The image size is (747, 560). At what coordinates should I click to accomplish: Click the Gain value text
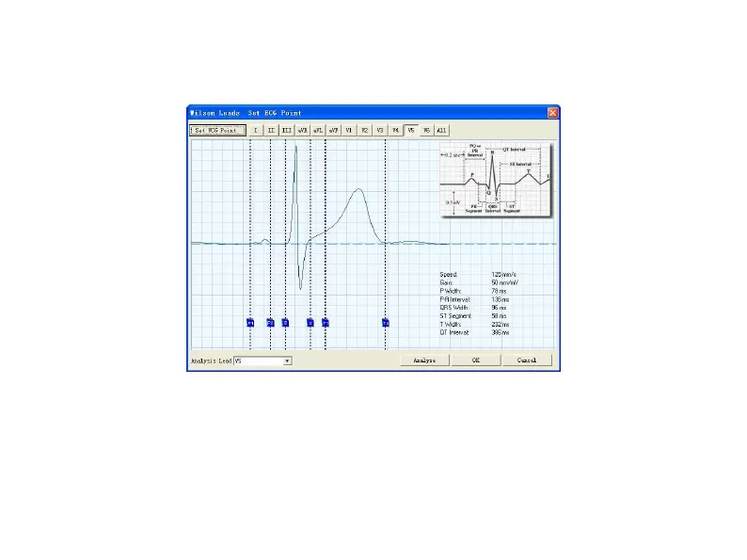[x=504, y=282]
